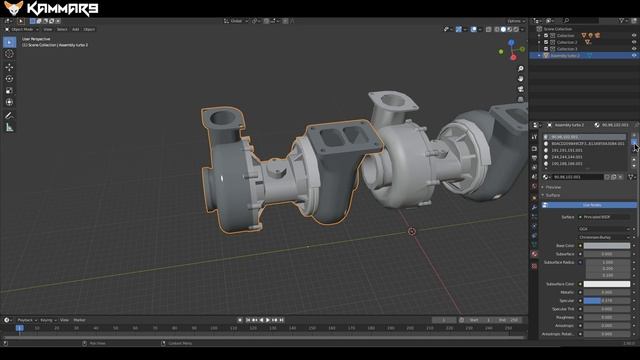Image resolution: width=640 pixels, height=360 pixels.
Task: Open the Object Mode dropdown
Action: click(22, 29)
